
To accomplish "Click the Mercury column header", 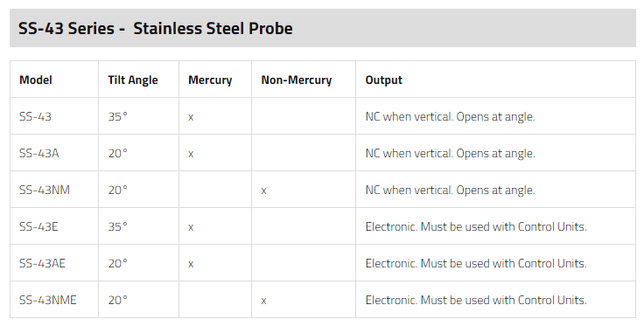I will click(x=210, y=80).
